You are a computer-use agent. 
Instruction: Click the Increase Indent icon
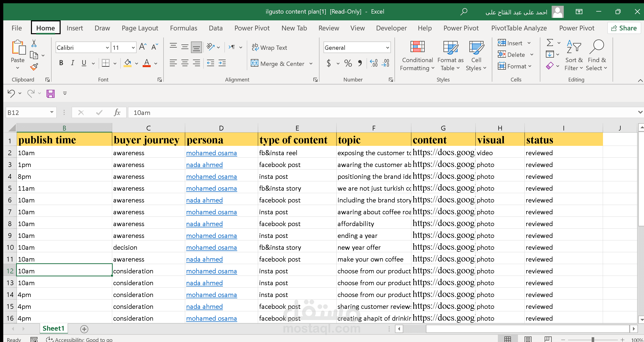coord(222,63)
